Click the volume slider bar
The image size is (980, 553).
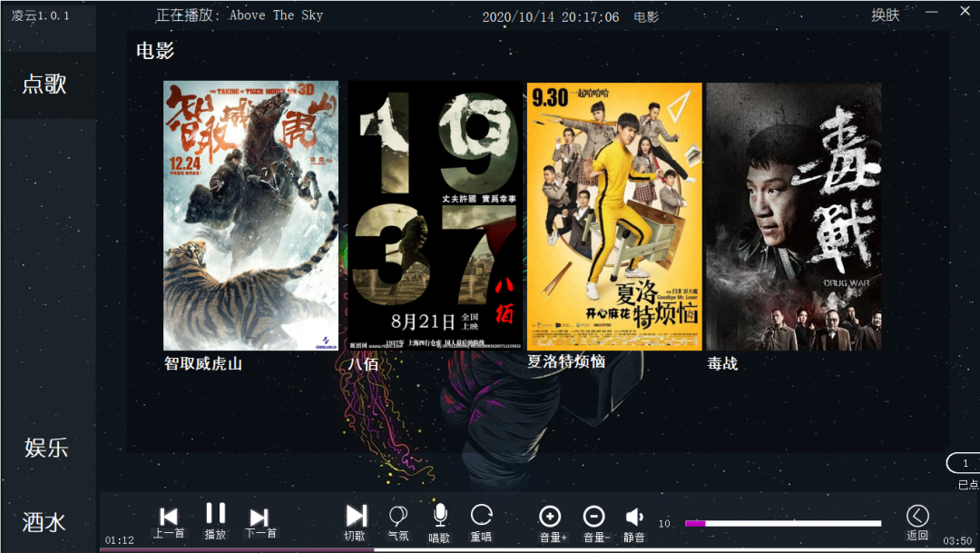click(x=783, y=524)
